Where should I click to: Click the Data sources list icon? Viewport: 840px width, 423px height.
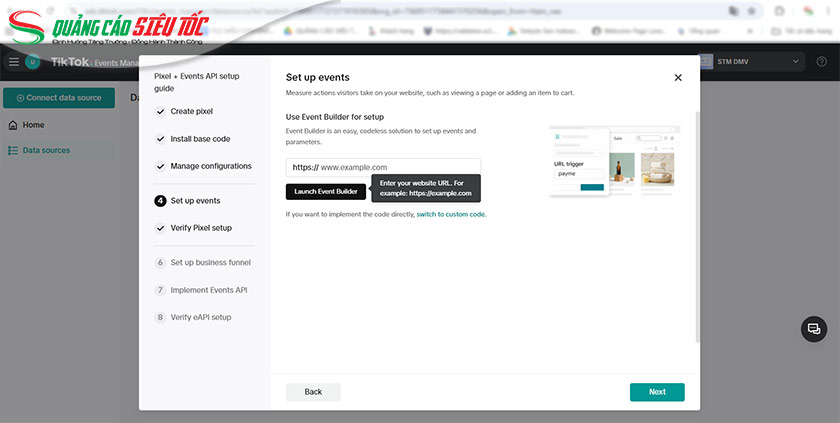pyautogui.click(x=13, y=150)
